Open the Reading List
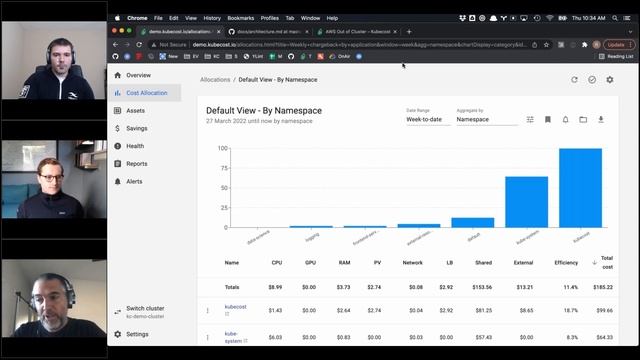The height and width of the screenshot is (360, 640). 616,56
